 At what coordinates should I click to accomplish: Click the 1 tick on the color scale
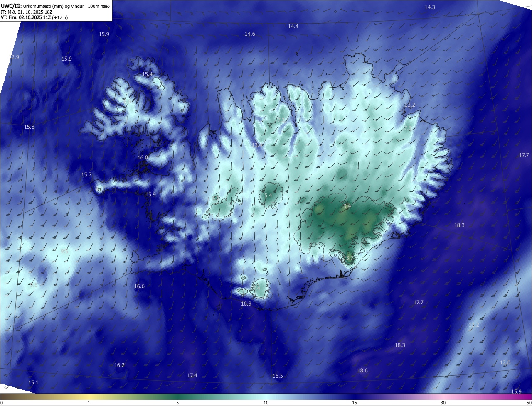pyautogui.click(x=89, y=403)
